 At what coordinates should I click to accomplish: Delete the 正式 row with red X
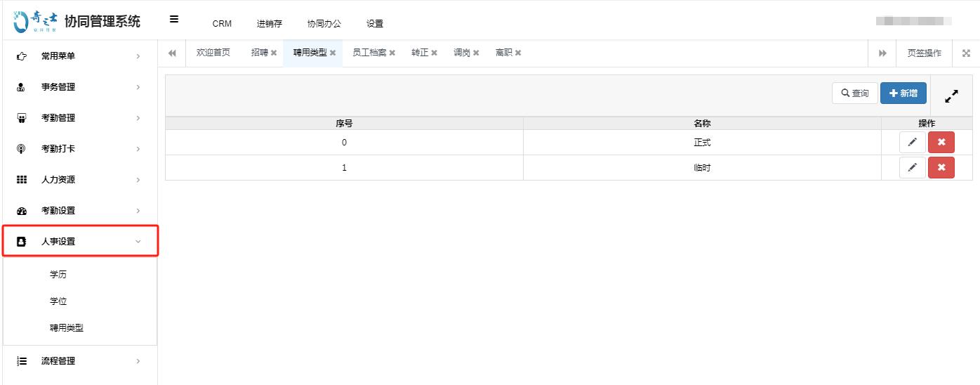(x=941, y=143)
